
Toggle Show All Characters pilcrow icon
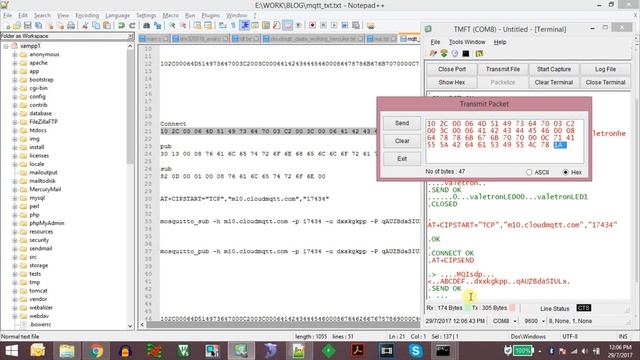[233, 25]
